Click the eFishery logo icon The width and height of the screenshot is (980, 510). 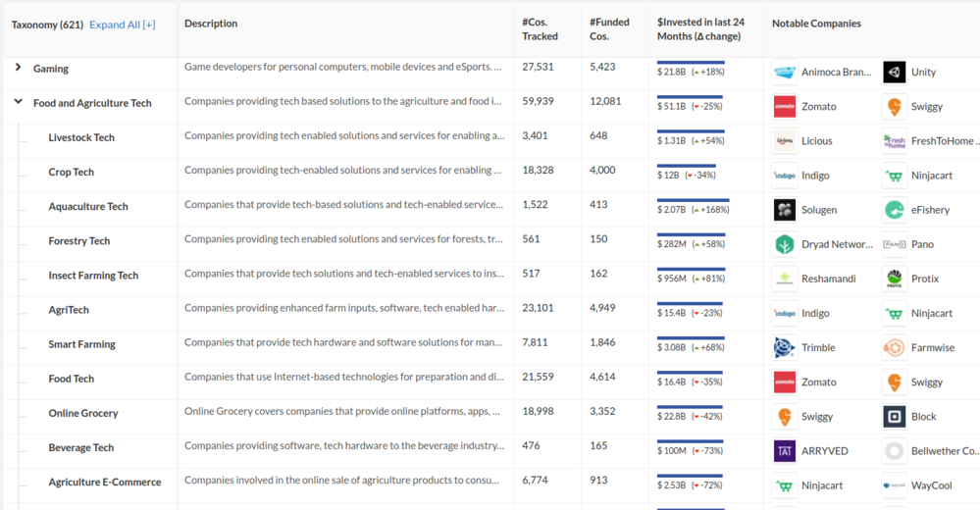pyautogui.click(x=894, y=210)
